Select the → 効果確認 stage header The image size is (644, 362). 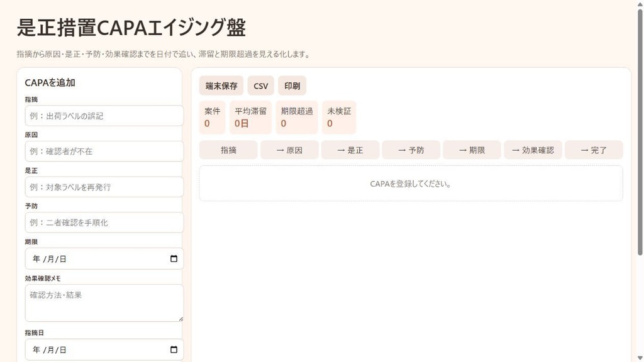(533, 150)
